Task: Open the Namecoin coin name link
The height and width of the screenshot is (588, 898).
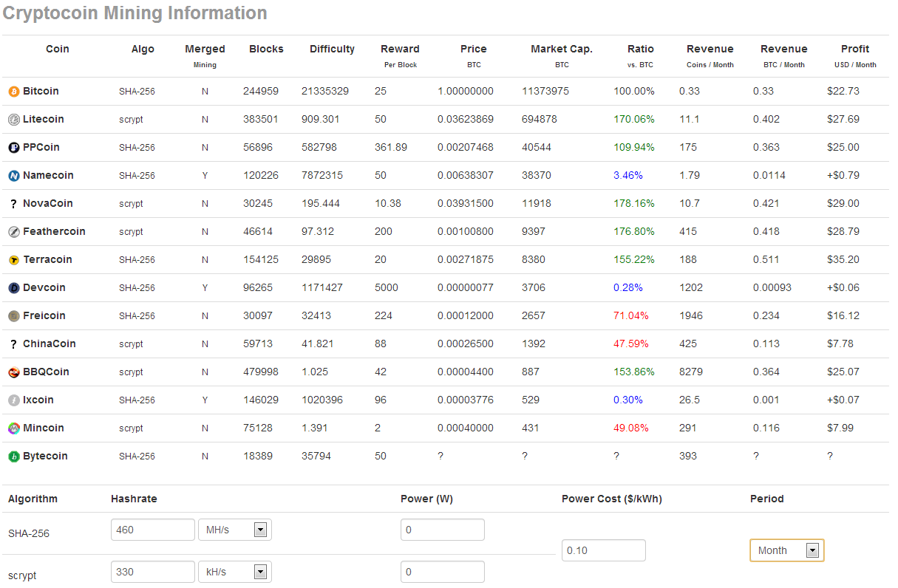Action: [x=48, y=175]
